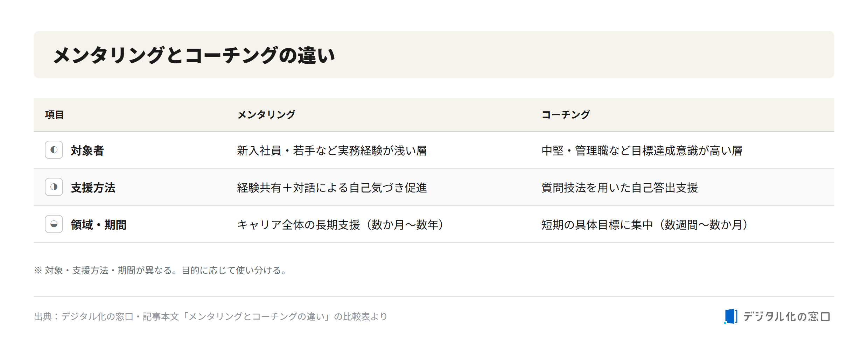Click the 支援方法 row label
Image resolution: width=868 pixels, height=357 pixels.
93,188
